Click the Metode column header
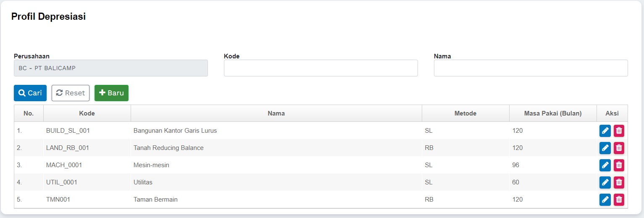This screenshot has height=218, width=644. [465, 113]
